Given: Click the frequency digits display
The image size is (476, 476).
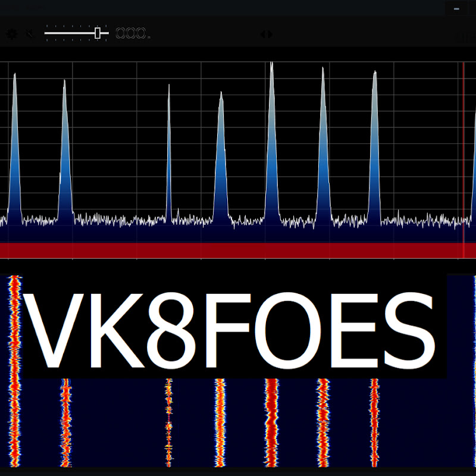Looking at the screenshot, I should (x=132, y=34).
